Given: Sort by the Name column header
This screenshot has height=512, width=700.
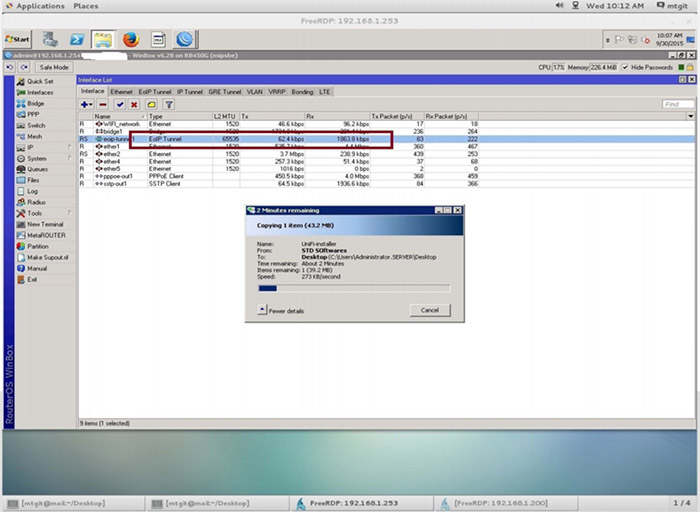Looking at the screenshot, I should click(120, 116).
